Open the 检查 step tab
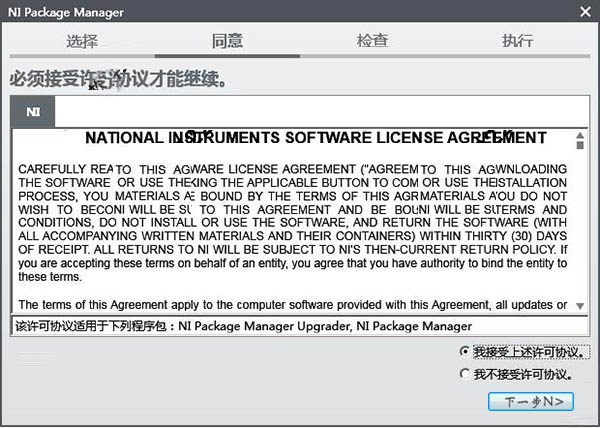 (372, 41)
